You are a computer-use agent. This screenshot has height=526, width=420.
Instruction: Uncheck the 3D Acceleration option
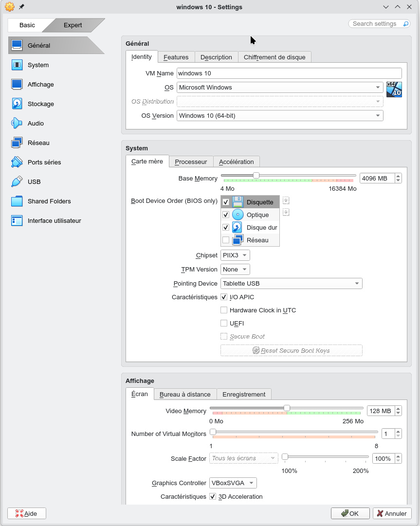213,496
